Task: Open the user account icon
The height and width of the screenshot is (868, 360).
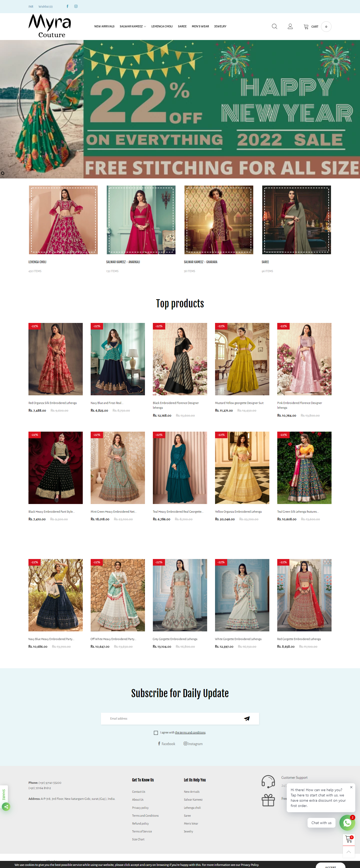Action: coord(290,26)
